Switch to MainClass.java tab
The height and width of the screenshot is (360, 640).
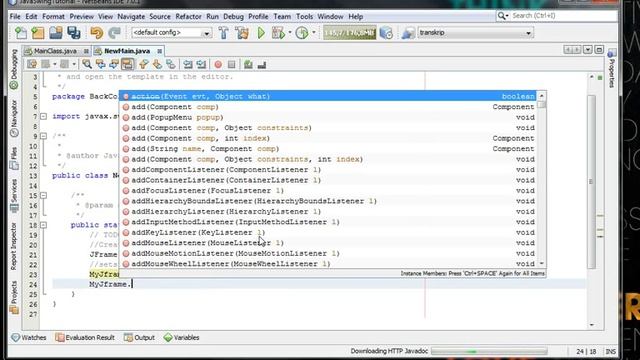[55, 51]
